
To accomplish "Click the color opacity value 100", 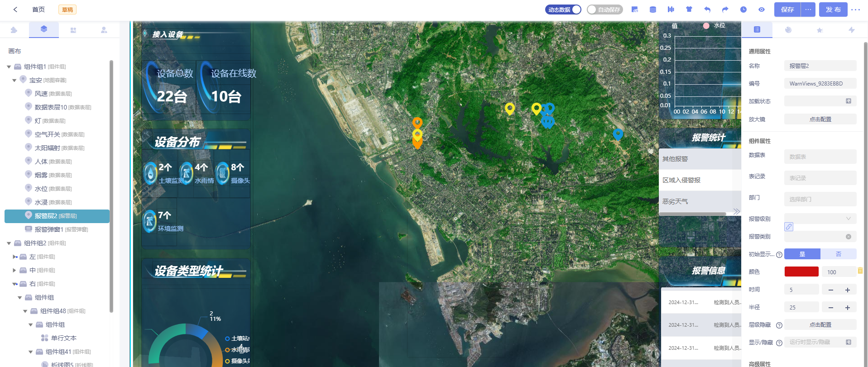I will tap(839, 272).
